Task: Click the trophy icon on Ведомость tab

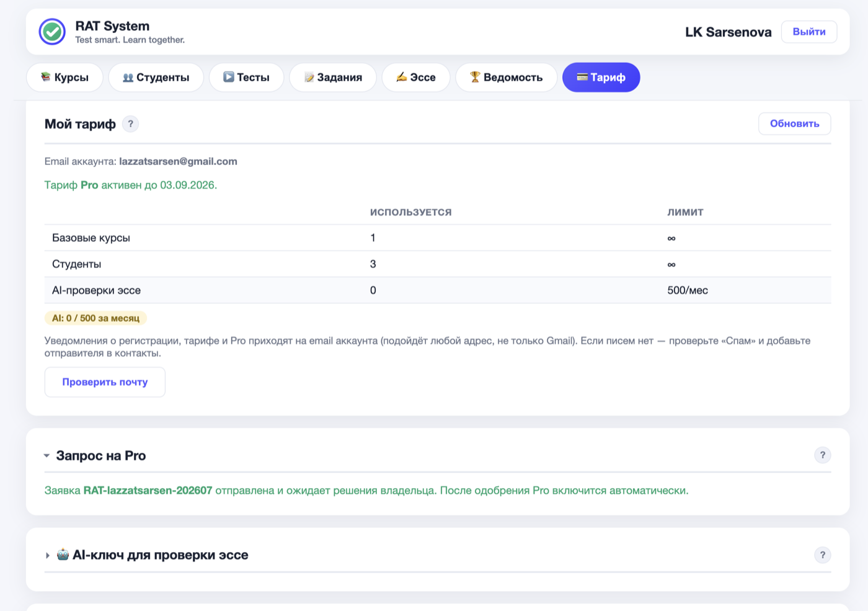Action: (x=475, y=77)
